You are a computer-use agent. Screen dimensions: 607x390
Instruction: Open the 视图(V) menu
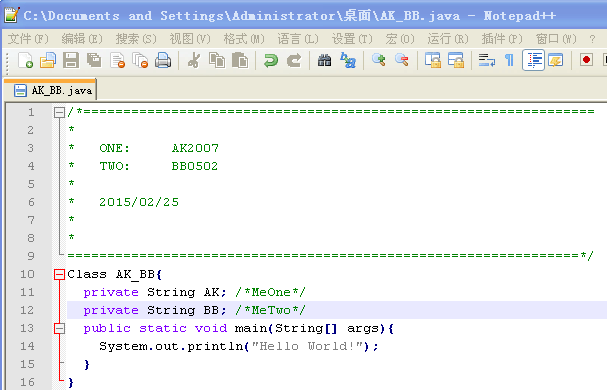(190, 39)
